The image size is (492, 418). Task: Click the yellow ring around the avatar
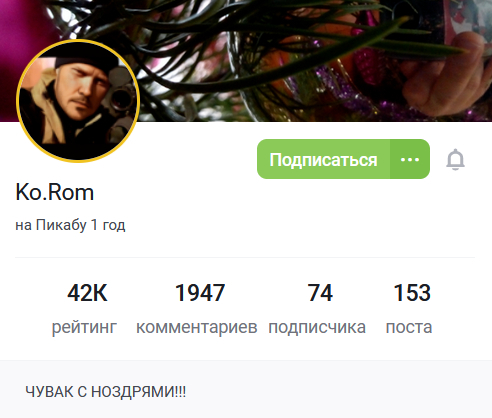(x=78, y=41)
